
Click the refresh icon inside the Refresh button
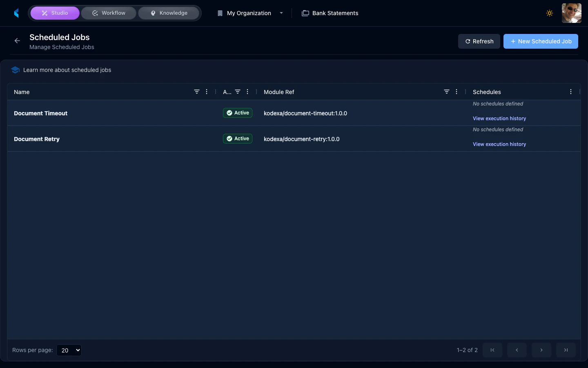(468, 41)
